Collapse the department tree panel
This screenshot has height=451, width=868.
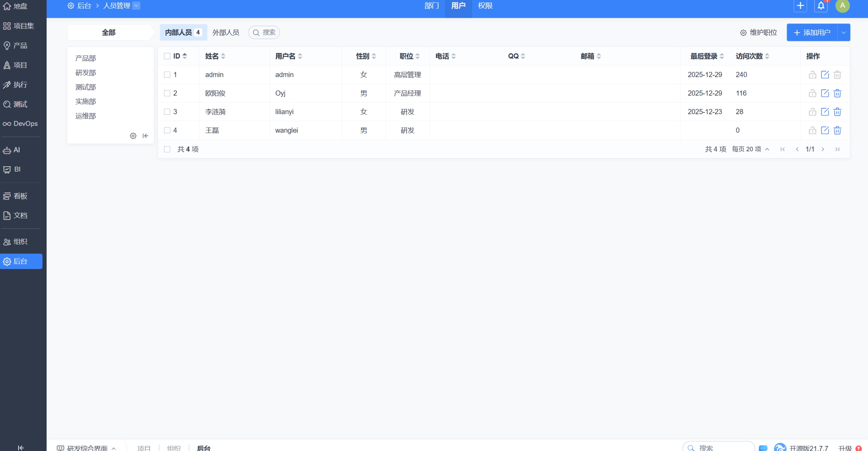[x=145, y=136]
